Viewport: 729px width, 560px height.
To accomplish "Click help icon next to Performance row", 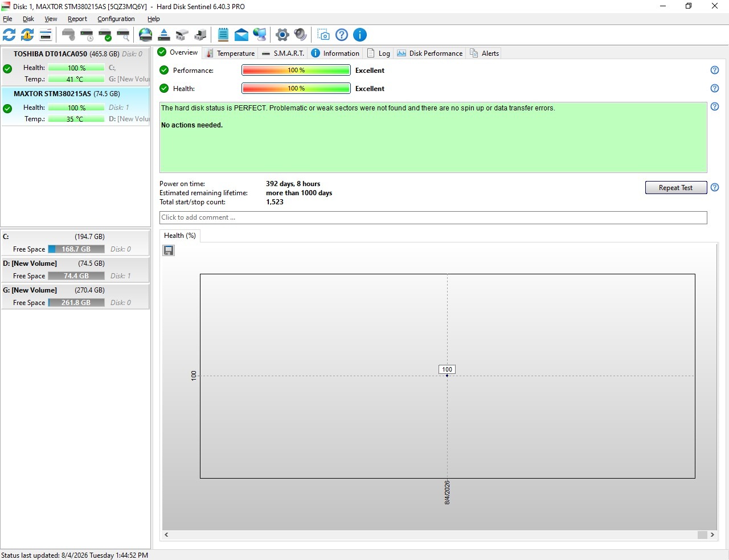I will tap(715, 70).
